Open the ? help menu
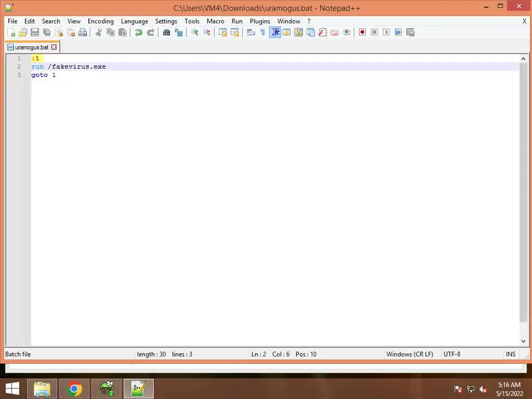 pos(309,21)
